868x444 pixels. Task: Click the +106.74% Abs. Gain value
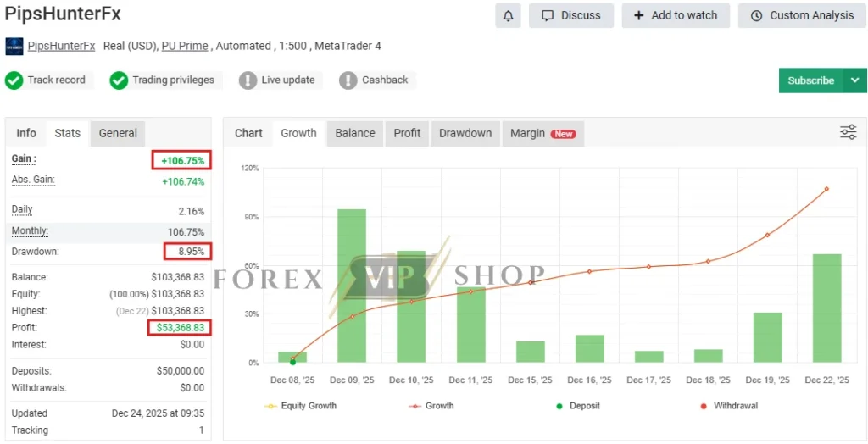(x=183, y=181)
